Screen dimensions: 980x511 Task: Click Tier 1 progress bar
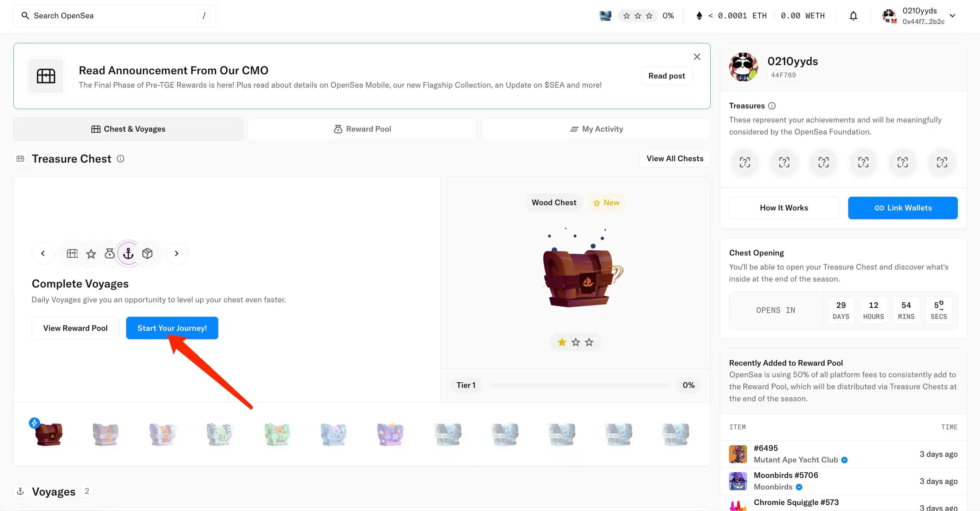578,385
